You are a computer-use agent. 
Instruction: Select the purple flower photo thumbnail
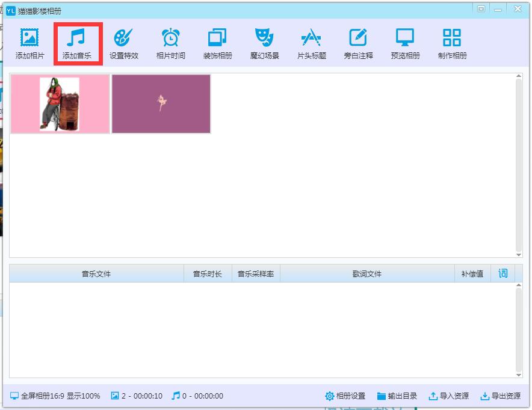[x=161, y=103]
